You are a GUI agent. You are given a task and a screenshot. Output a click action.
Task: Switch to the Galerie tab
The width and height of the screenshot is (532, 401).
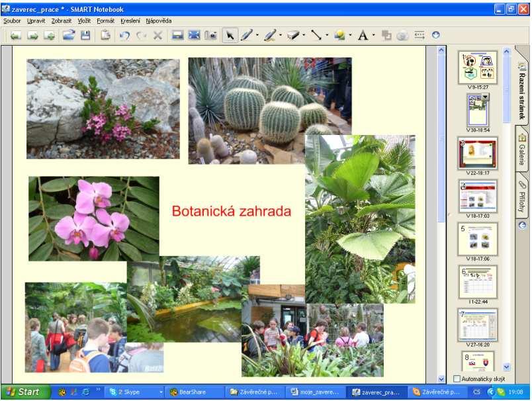[522, 150]
